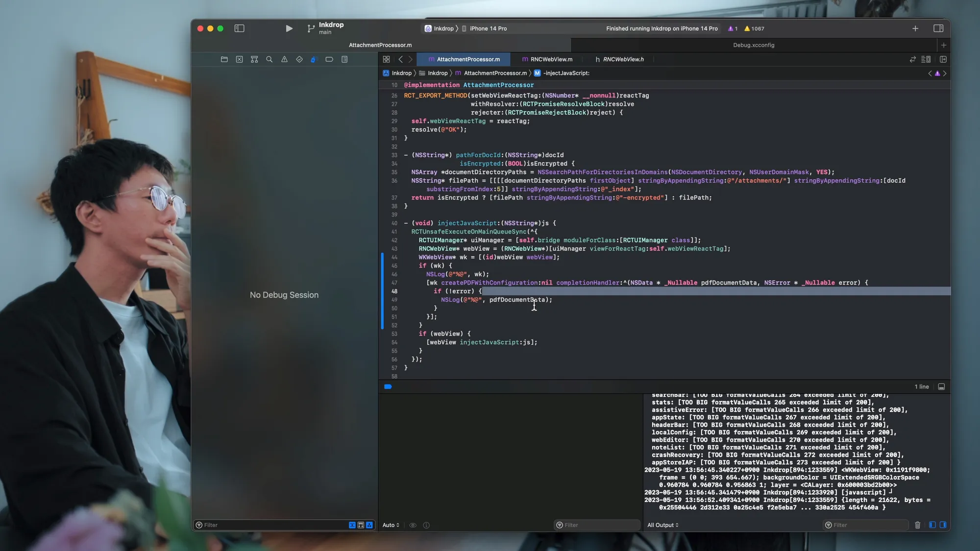This screenshot has width=980, height=551.
Task: Toggle the left navigator sidebar
Action: 239,28
